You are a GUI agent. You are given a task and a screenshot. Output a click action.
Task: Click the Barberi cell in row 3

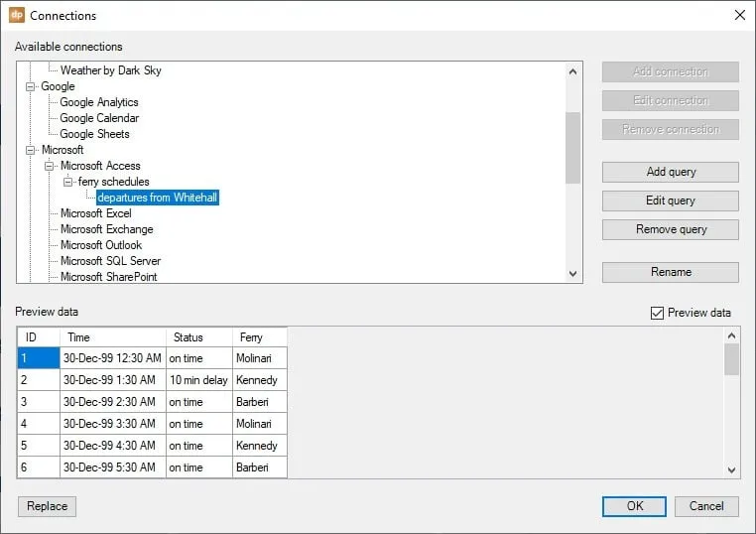coord(260,402)
